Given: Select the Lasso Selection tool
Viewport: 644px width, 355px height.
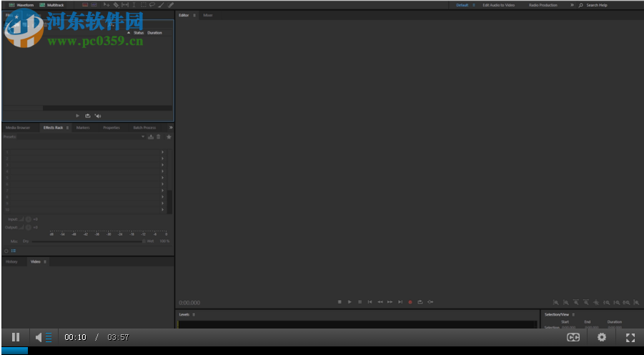Looking at the screenshot, I should (x=152, y=5).
